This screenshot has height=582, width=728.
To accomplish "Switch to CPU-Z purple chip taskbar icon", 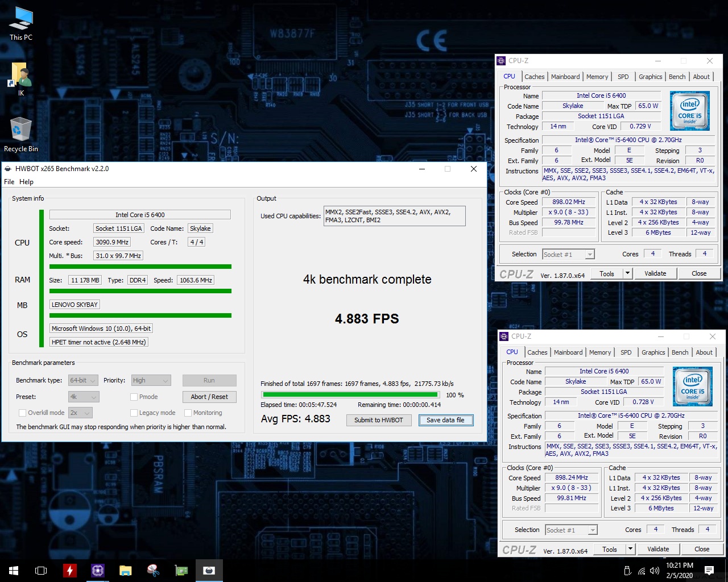I will [x=97, y=571].
